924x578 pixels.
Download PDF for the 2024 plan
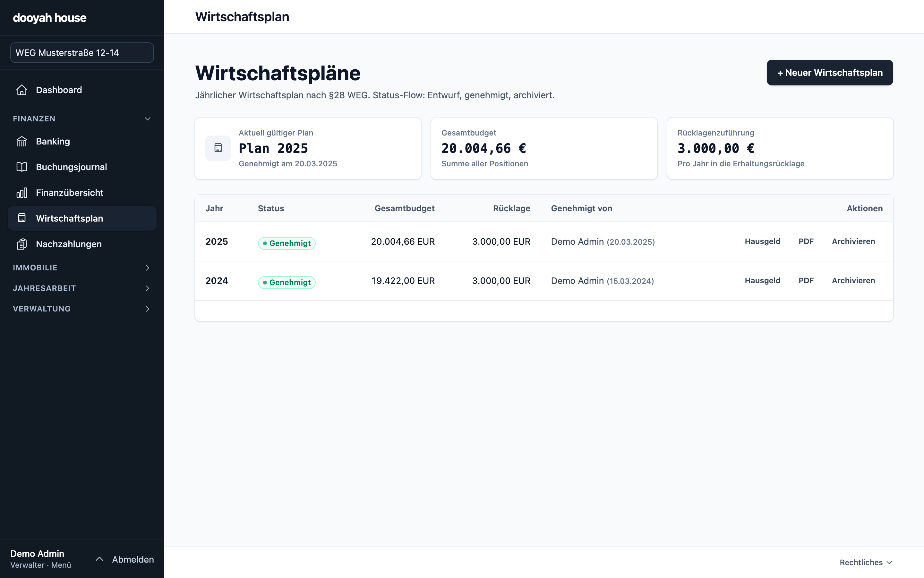(x=806, y=281)
